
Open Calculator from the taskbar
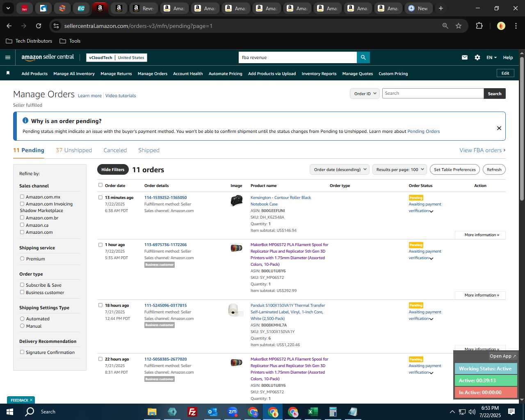(333, 412)
